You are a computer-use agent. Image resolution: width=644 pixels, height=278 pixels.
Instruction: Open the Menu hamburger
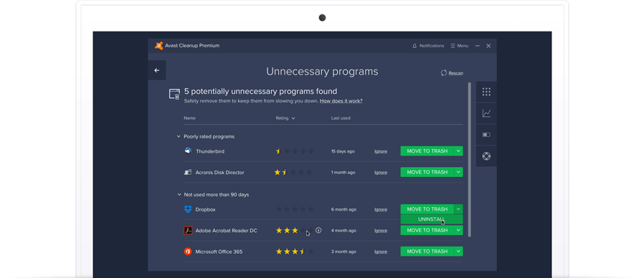[459, 46]
